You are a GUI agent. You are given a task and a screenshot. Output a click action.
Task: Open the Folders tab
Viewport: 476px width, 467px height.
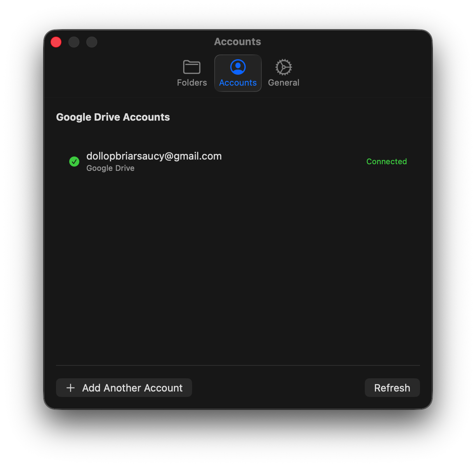[x=192, y=73]
